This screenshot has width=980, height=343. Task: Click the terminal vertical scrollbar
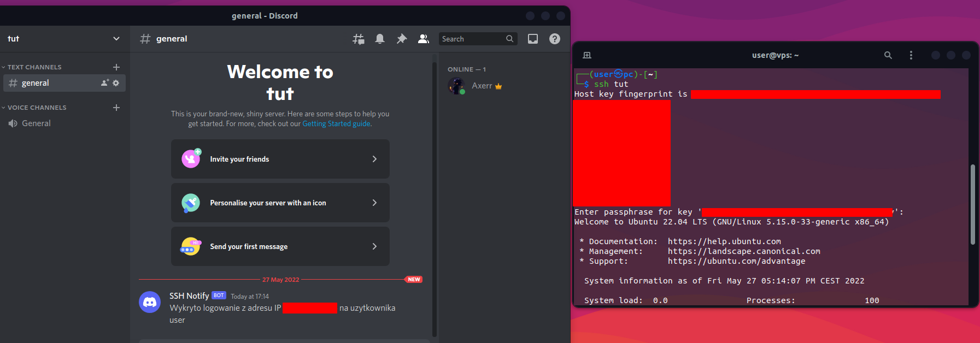coord(972,204)
